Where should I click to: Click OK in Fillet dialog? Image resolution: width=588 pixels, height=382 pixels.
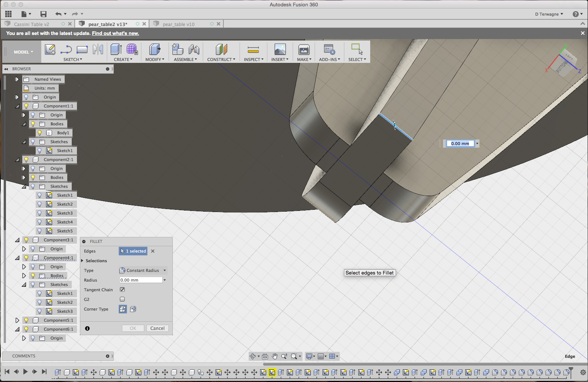133,328
